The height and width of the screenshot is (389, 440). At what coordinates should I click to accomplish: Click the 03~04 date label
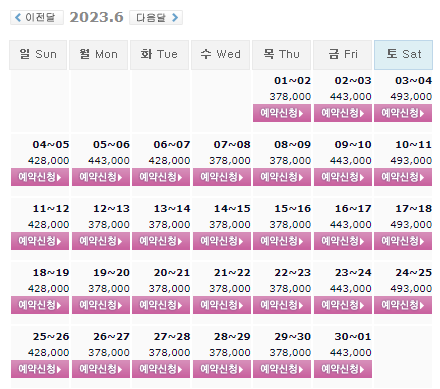click(413, 81)
